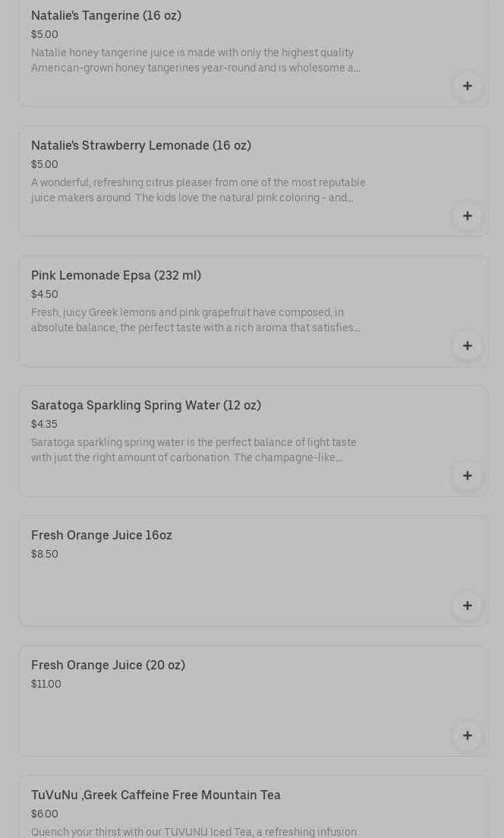Click the 'wonderful, refreshing citrus pleaser' description
Image resolution: width=504 pixels, height=838 pixels.
(x=198, y=190)
